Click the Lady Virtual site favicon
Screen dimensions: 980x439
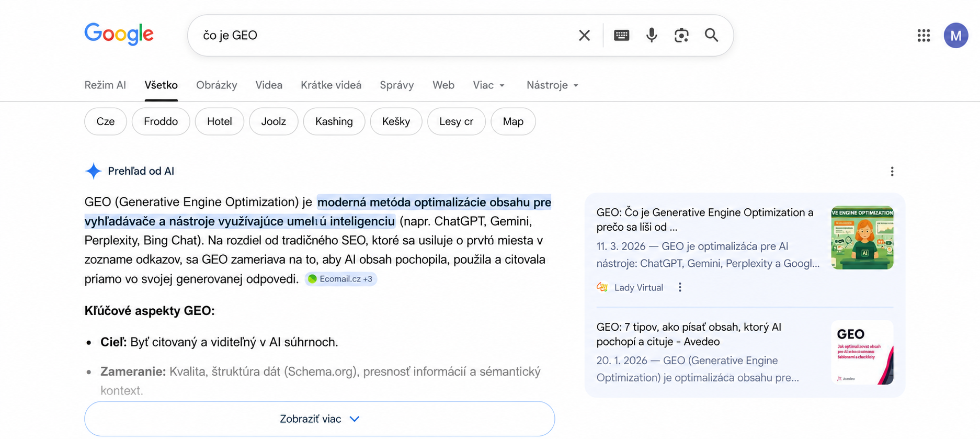tap(602, 287)
